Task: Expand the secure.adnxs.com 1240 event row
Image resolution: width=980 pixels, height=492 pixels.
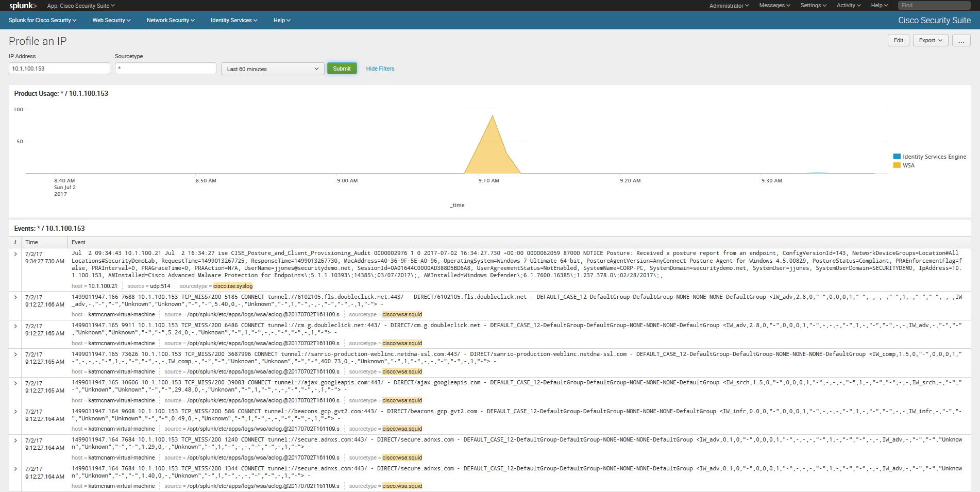Action: (15, 440)
